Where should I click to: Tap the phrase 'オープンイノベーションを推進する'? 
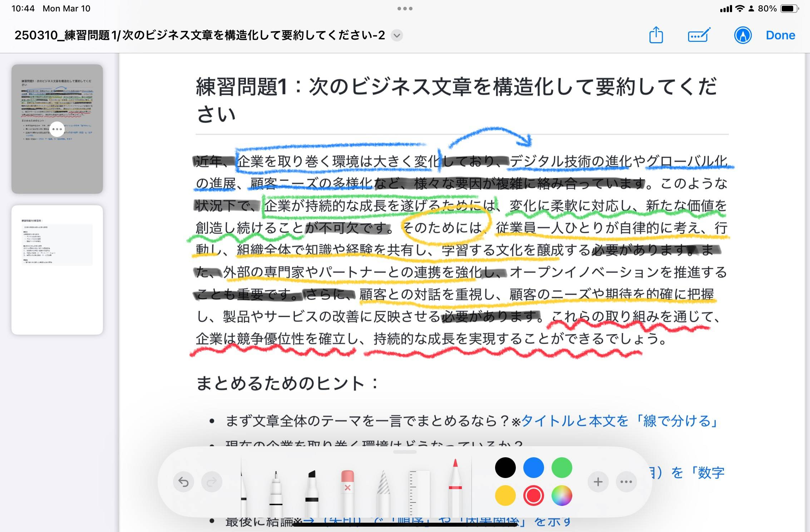click(618, 272)
